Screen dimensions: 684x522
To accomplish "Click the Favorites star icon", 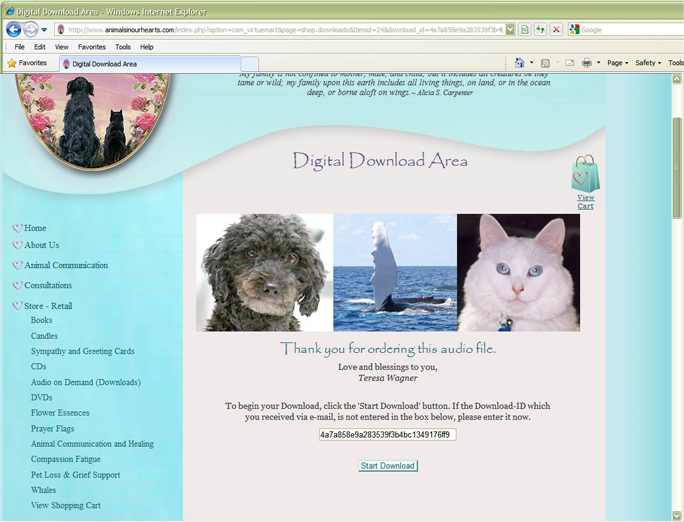I will [12, 63].
